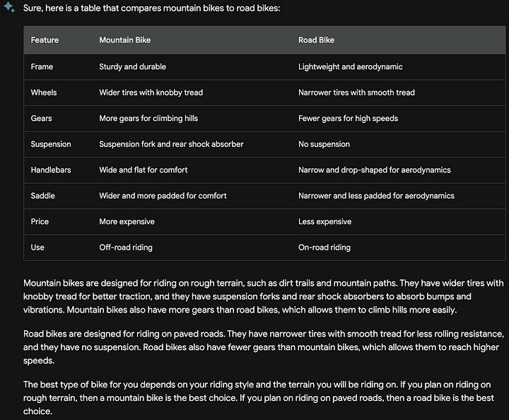
Task: Click the Price row label
Action: pos(40,221)
